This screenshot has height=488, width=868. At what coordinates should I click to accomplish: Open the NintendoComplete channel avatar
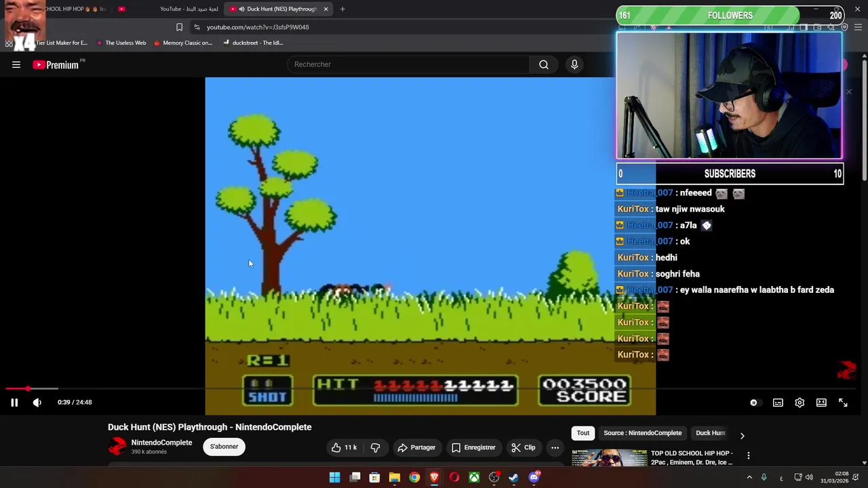point(117,447)
